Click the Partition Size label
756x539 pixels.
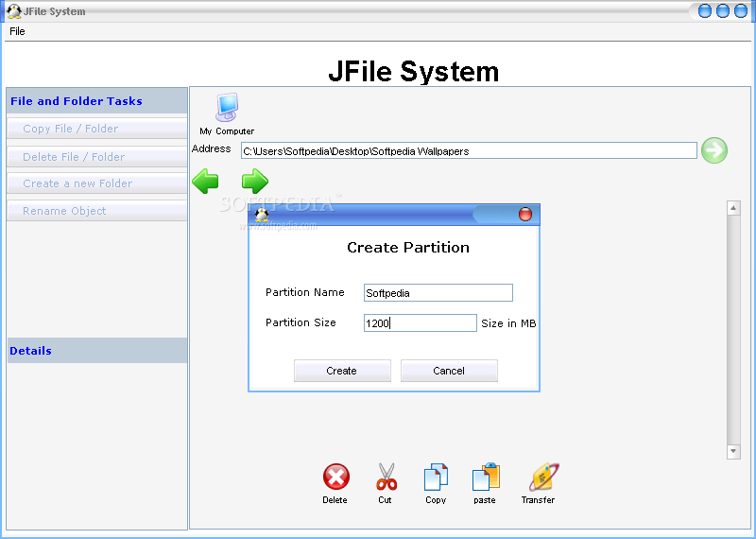click(301, 322)
